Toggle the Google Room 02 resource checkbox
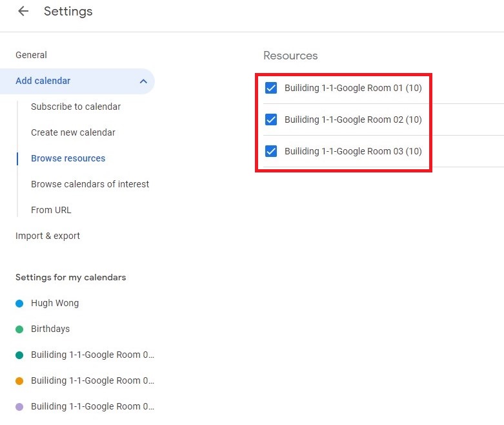Image resolution: width=504 pixels, height=425 pixels. click(271, 119)
